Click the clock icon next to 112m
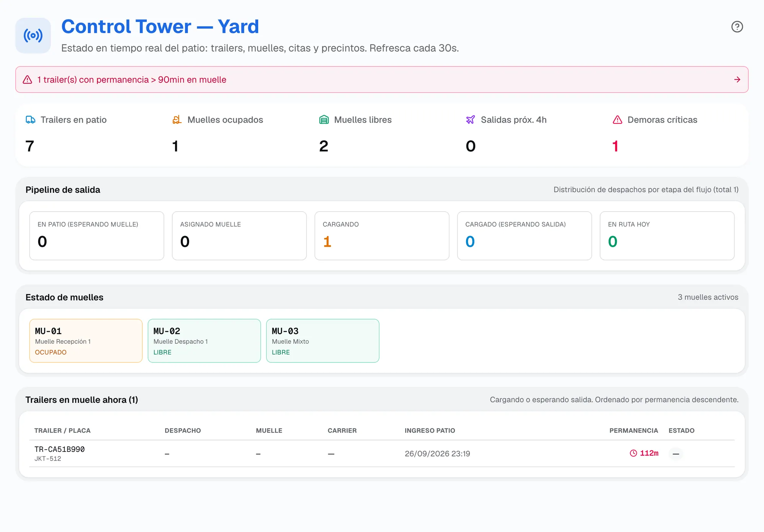The image size is (764, 532). [633, 453]
